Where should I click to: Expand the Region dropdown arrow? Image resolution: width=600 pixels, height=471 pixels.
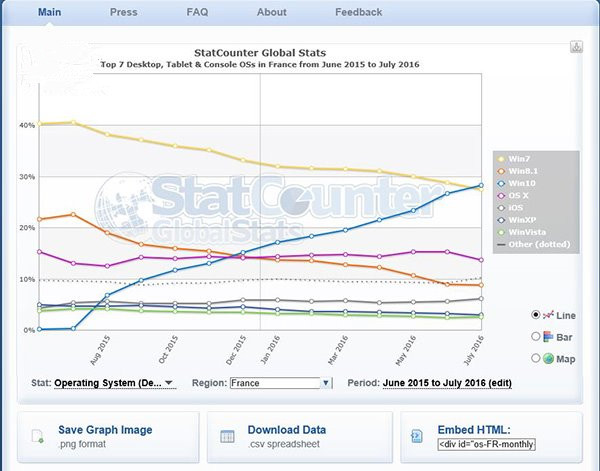coord(326,382)
